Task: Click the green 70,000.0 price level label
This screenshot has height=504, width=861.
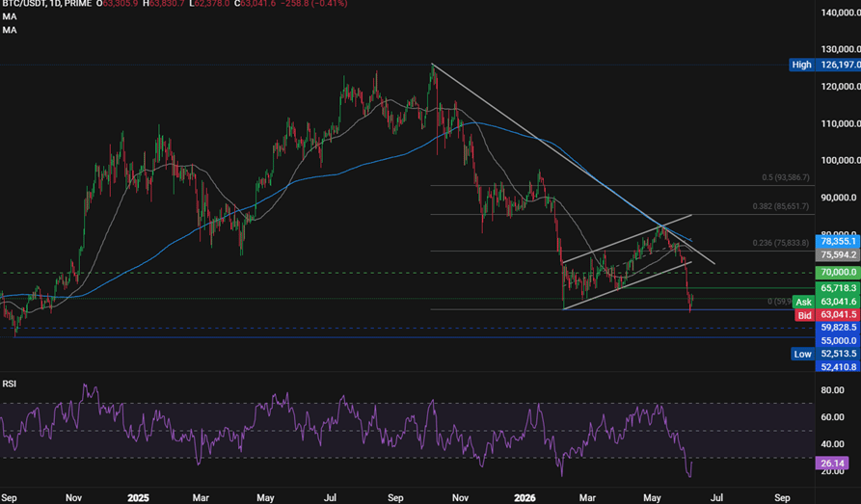Action: pyautogui.click(x=838, y=273)
